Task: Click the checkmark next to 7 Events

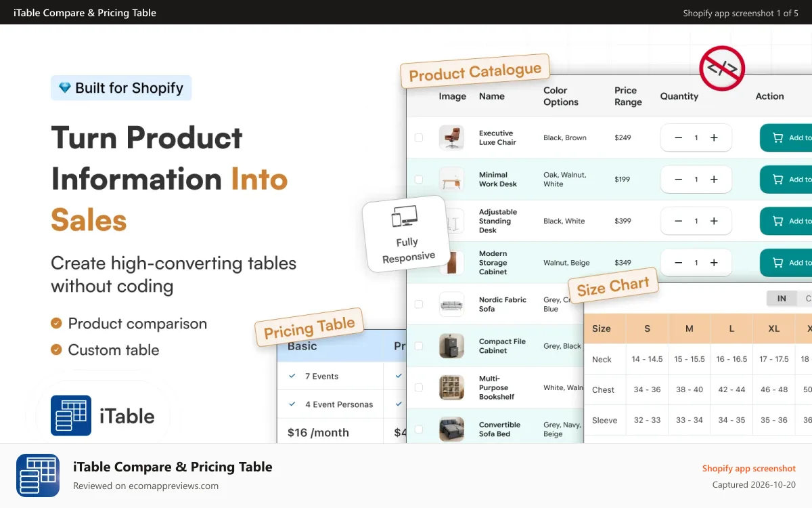Action: point(292,376)
